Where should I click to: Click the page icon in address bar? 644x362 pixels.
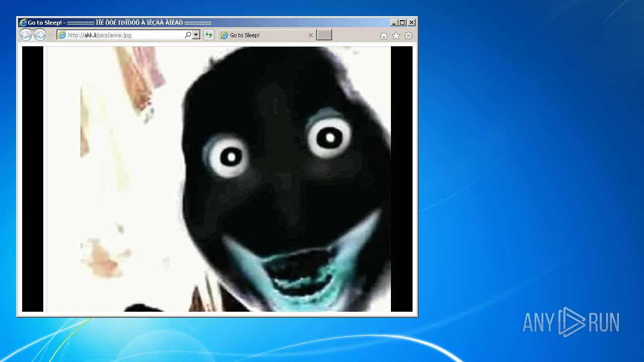point(62,35)
